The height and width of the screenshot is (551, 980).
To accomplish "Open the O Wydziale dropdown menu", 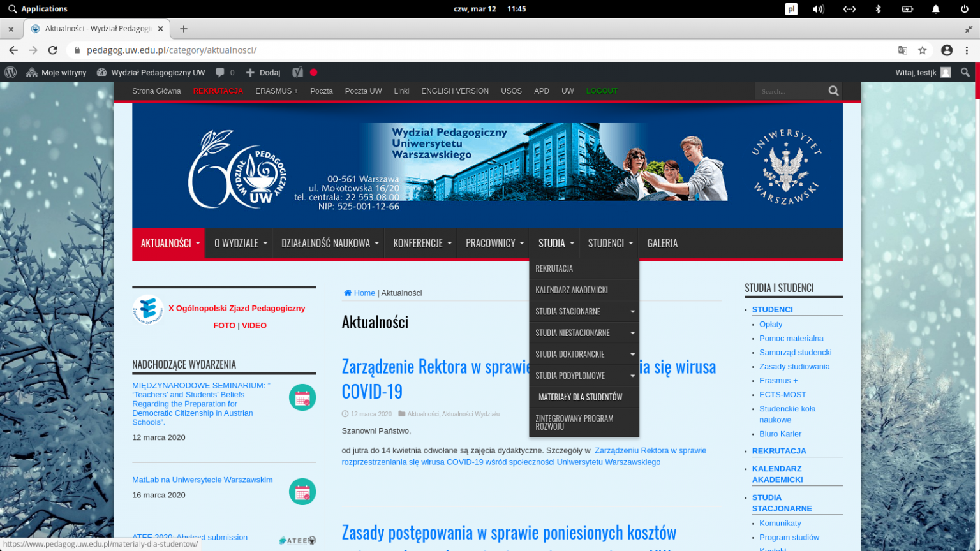I will point(239,243).
